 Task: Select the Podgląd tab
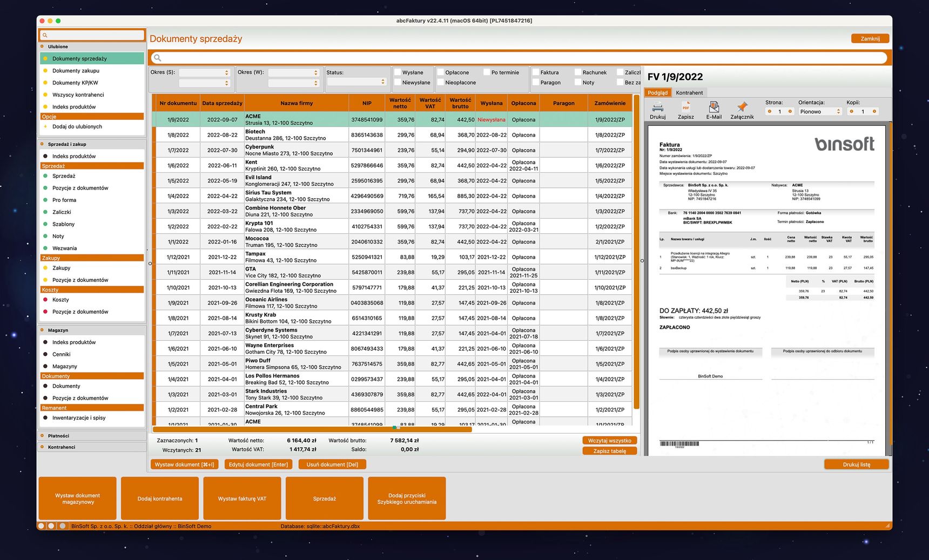pyautogui.click(x=657, y=92)
